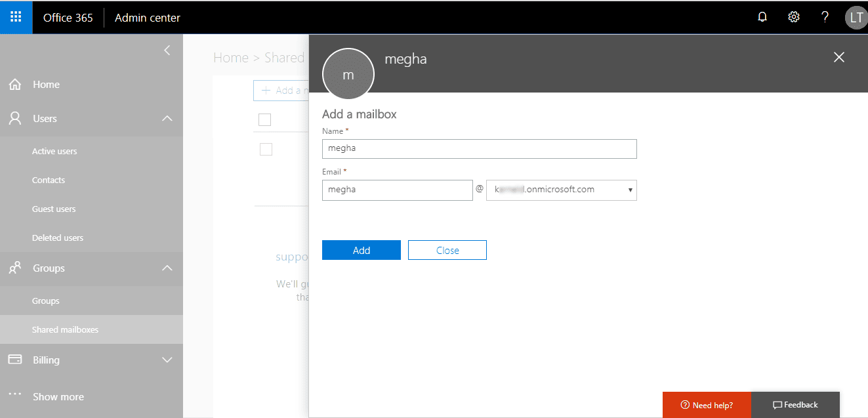
Task: Click the Groups people icon in sidebar
Action: 14,268
